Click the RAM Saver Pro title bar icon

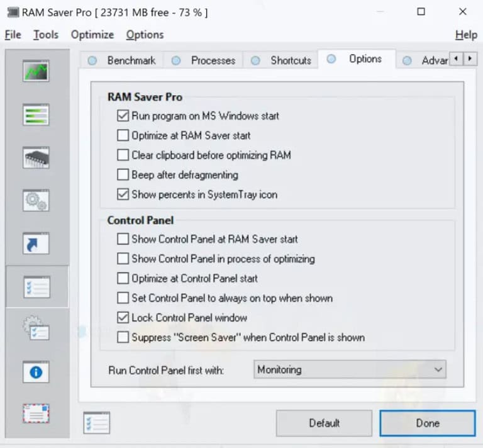tap(13, 13)
